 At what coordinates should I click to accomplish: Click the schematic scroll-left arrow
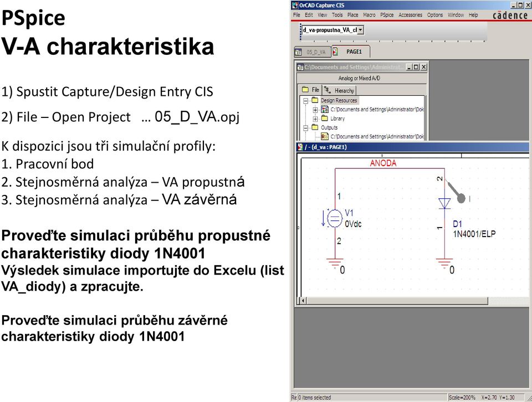(x=303, y=301)
